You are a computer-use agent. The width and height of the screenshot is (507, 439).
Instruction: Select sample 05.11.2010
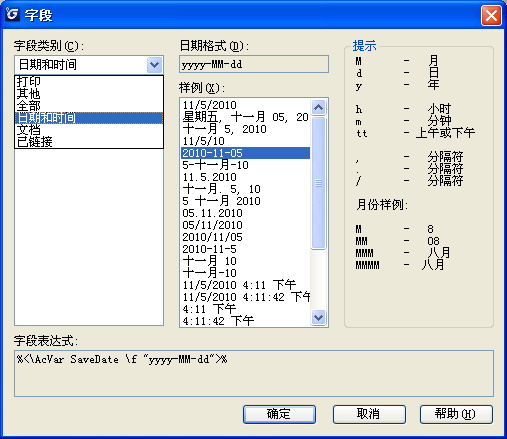tap(246, 213)
